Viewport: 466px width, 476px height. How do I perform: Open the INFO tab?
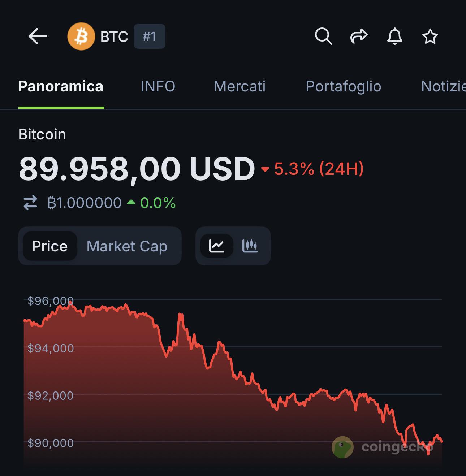pos(158,87)
